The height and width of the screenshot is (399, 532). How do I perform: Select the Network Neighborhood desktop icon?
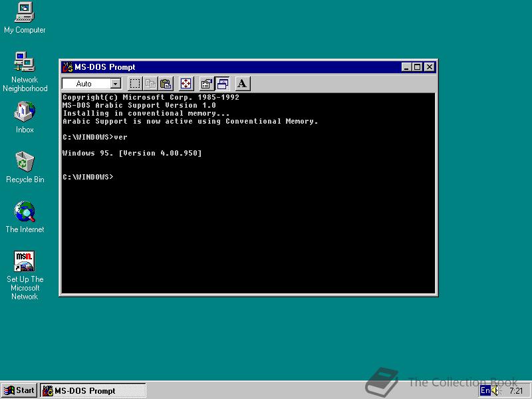(x=25, y=72)
